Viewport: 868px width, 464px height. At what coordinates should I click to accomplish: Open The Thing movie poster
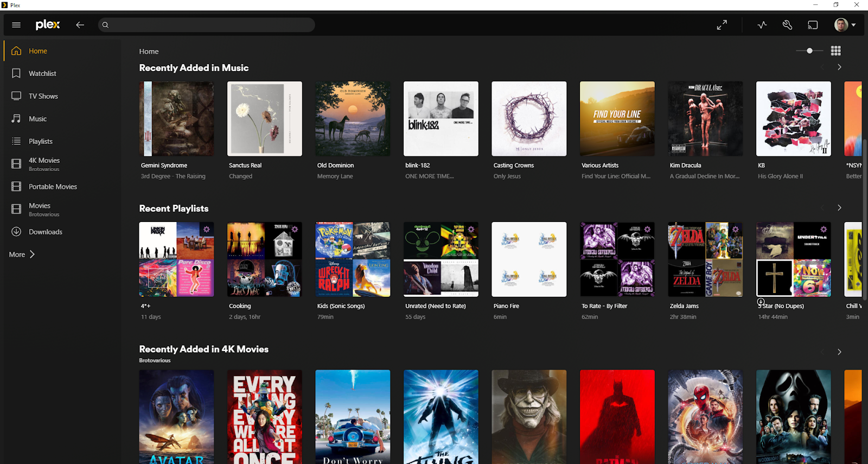pyautogui.click(x=441, y=417)
